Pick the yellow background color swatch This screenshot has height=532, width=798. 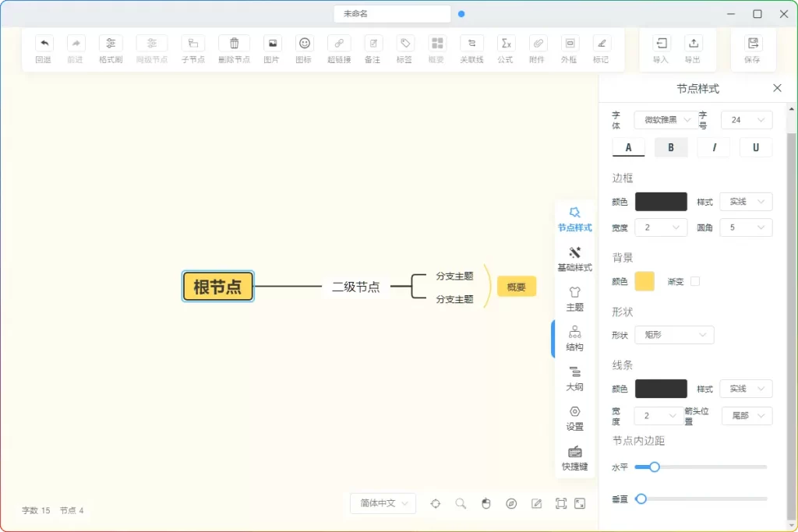644,281
